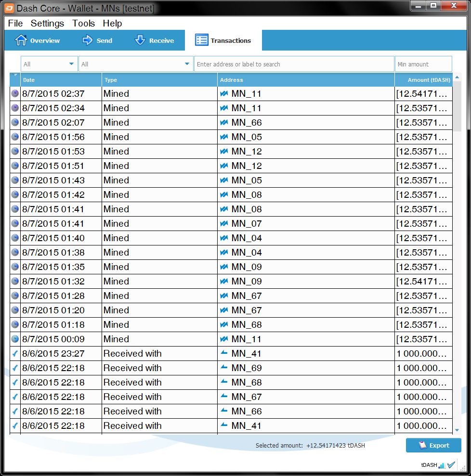Viewport: 471px width, 476px height.
Task: Click the amount "[12.54171…" in the 02:37 row
Action: [x=422, y=94]
